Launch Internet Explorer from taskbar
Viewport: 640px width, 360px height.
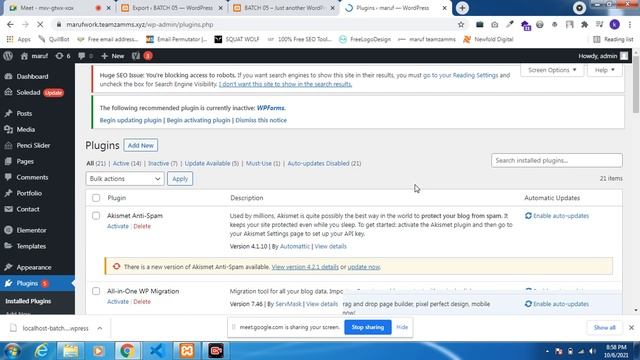pos(42,351)
